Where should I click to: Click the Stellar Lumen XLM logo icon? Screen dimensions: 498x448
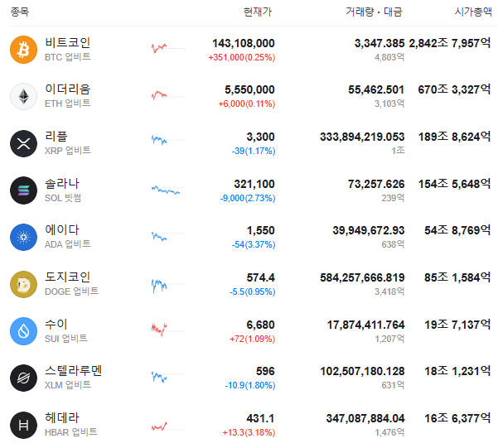click(23, 378)
